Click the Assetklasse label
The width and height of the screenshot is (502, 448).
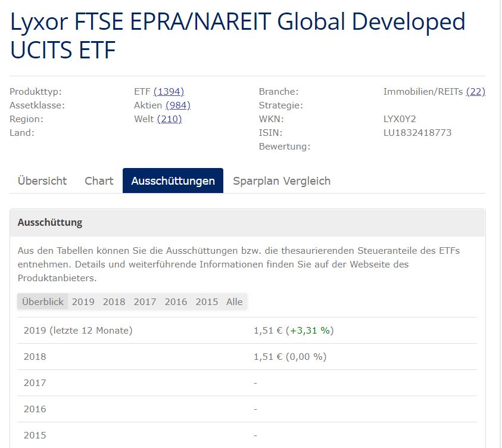(37, 105)
